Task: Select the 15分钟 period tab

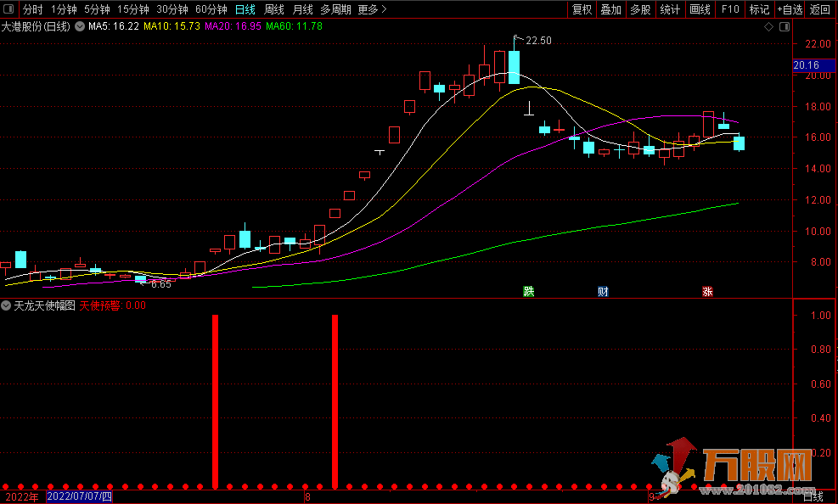Action: [x=133, y=9]
